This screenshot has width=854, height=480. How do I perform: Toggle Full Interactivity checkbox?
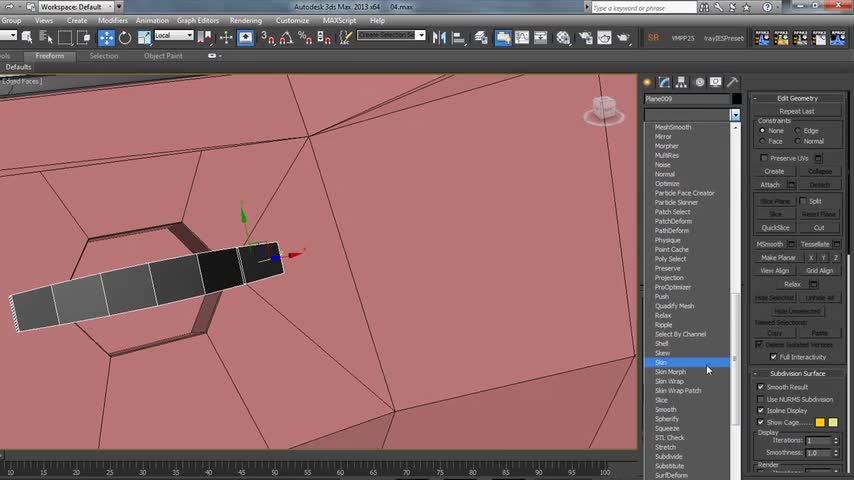(773, 357)
